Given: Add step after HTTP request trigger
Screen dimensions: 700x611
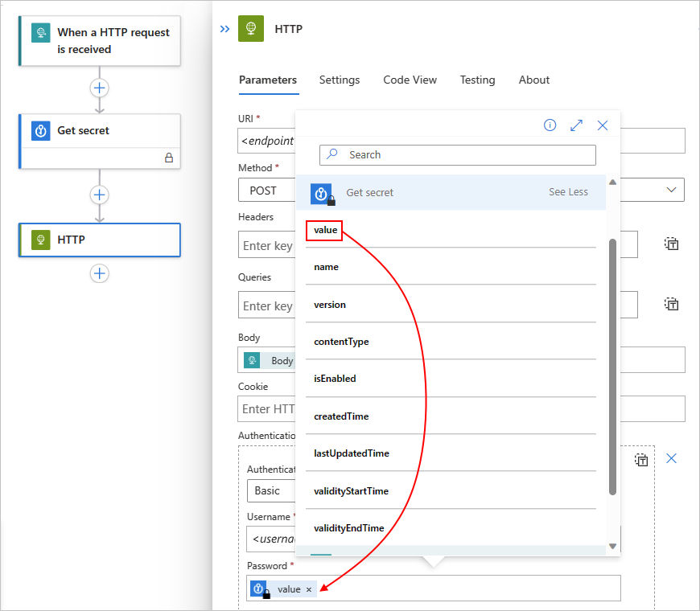Looking at the screenshot, I should coord(99,88).
